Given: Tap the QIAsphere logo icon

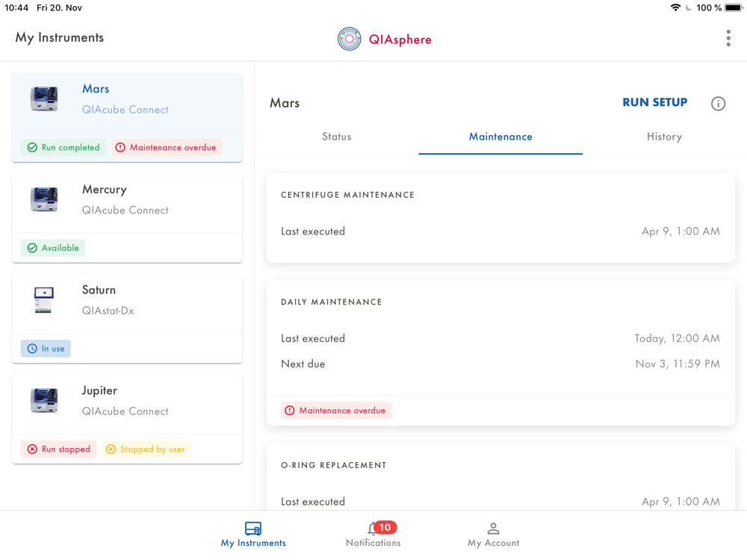Looking at the screenshot, I should click(x=349, y=39).
